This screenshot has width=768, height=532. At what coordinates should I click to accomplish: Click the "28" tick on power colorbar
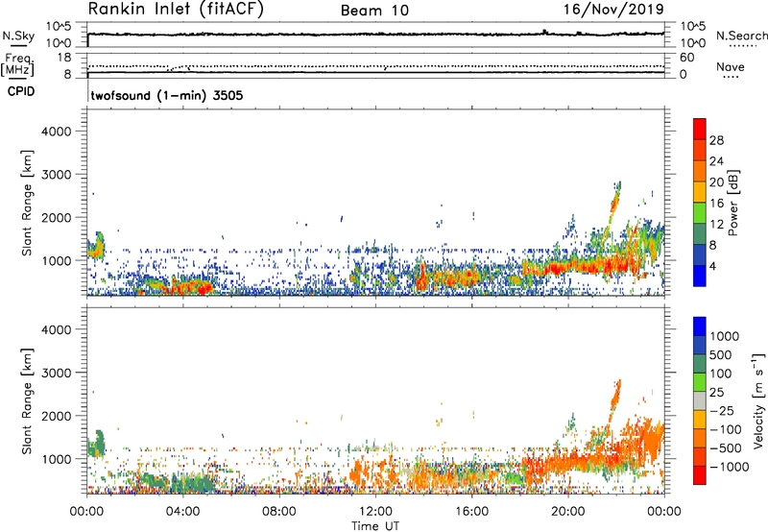point(716,140)
